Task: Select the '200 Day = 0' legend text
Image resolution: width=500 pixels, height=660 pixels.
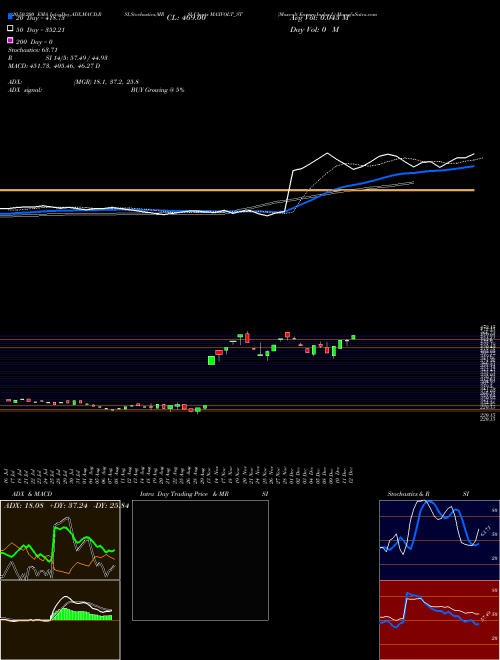Action: pos(35,42)
